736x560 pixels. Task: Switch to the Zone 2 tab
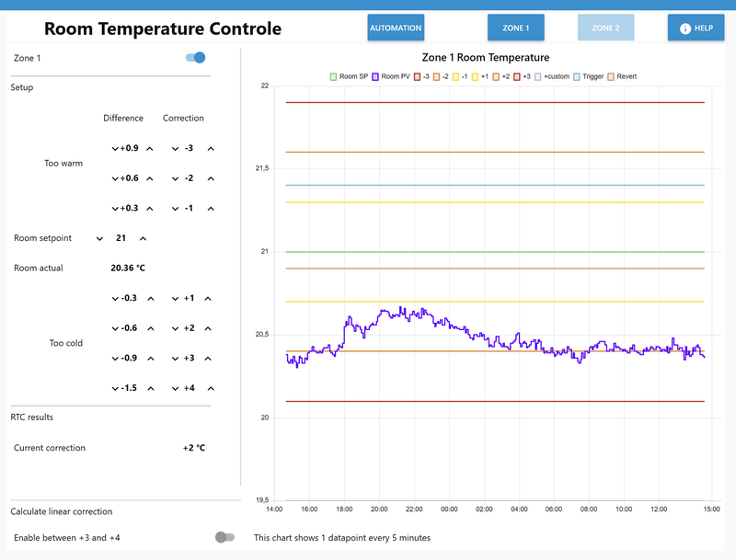coord(605,28)
